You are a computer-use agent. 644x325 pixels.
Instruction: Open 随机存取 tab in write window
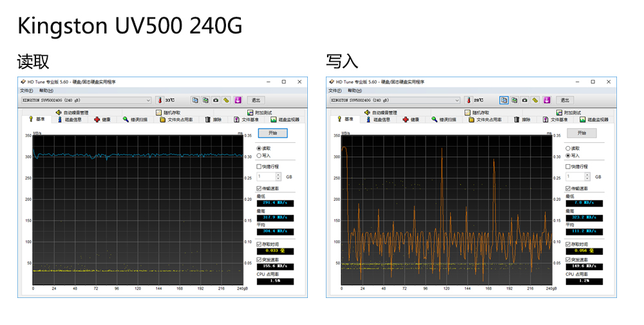(477, 113)
